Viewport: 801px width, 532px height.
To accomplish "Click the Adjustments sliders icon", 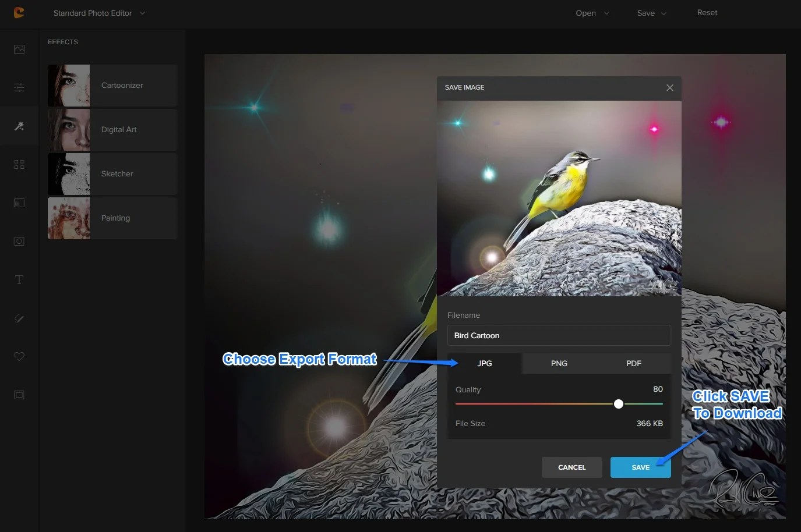I will tap(19, 87).
